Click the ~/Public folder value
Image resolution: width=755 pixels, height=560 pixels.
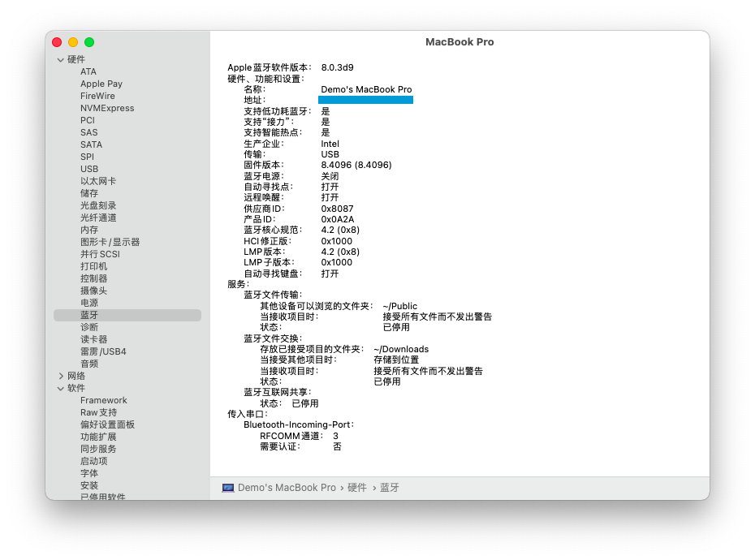tap(400, 306)
